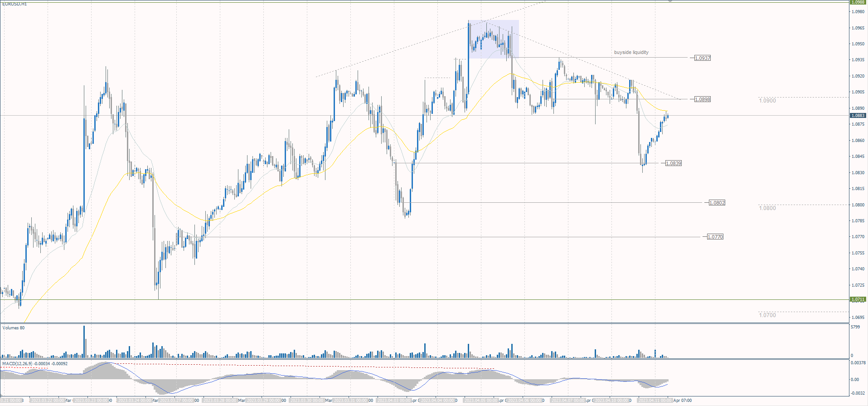
Task: Select the gray 1.0700 round-number label
Action: (x=767, y=315)
